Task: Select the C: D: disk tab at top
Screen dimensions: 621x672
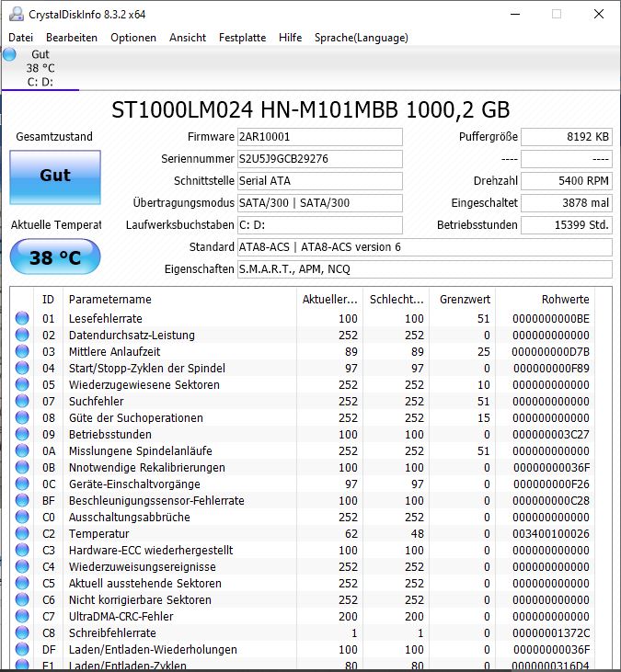Action: 40,68
